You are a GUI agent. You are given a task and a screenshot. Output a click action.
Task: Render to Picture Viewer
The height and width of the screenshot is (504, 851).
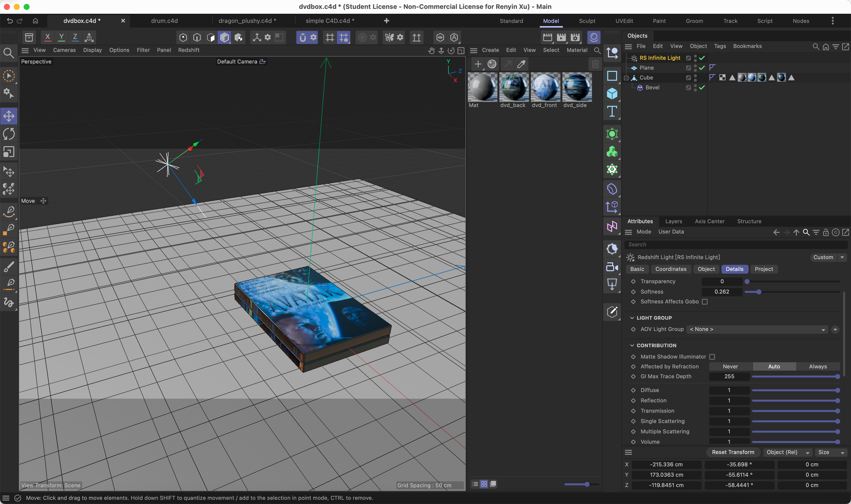pyautogui.click(x=561, y=37)
